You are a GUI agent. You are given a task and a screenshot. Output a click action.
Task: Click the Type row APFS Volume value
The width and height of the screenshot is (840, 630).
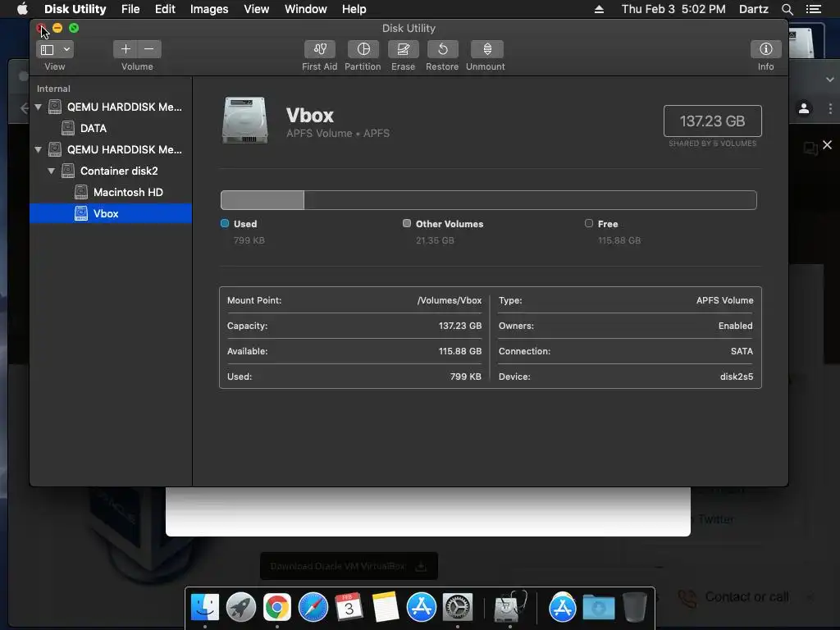(725, 300)
